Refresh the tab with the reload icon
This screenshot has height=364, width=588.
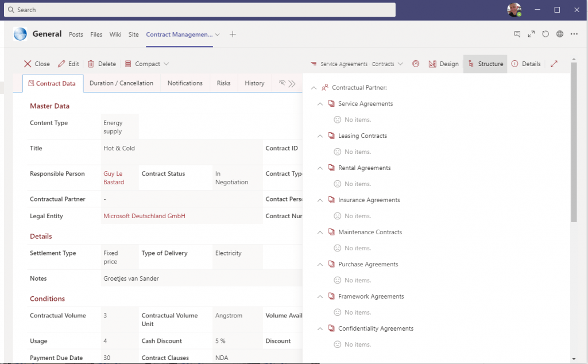tap(545, 34)
